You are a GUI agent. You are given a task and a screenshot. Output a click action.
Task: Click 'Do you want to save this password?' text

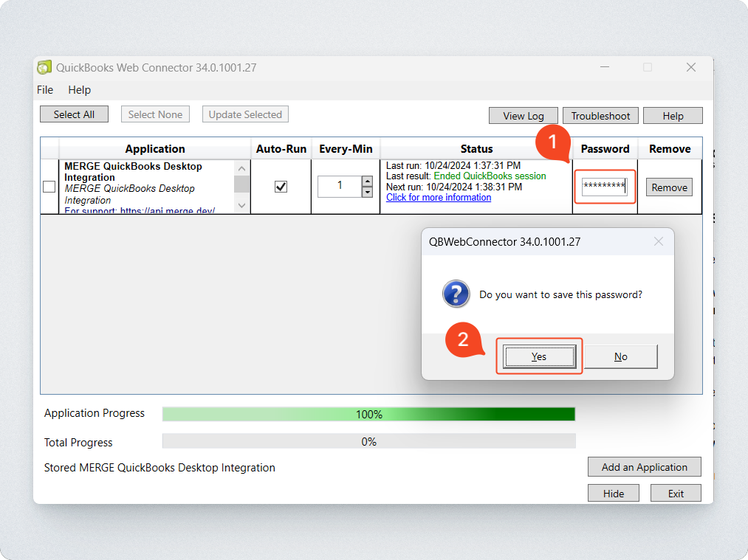pyautogui.click(x=561, y=294)
